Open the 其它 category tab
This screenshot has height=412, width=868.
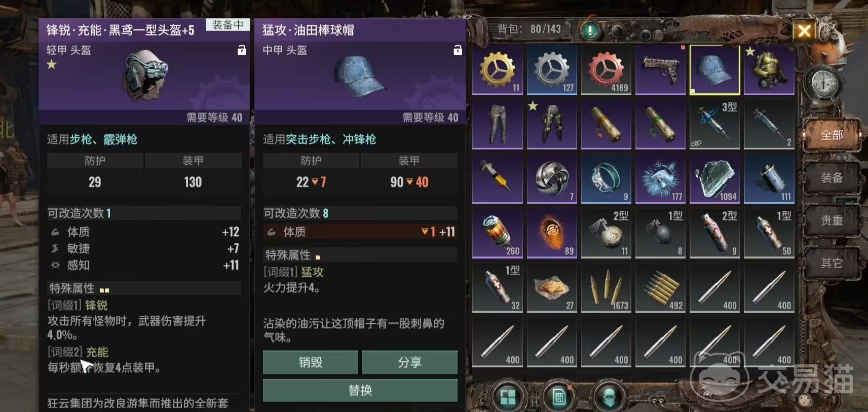(x=832, y=263)
